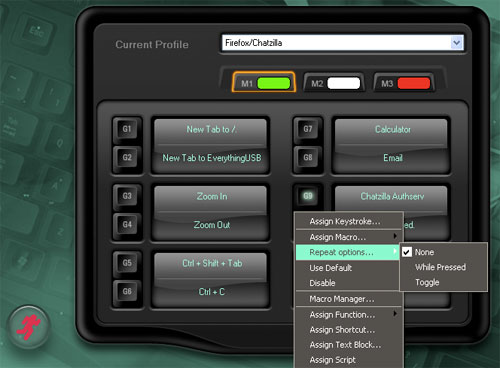Viewport: 500px width, 368px height.
Task: Click the Ctrl + Shift + Tab assignment
Action: pyautogui.click(x=211, y=264)
